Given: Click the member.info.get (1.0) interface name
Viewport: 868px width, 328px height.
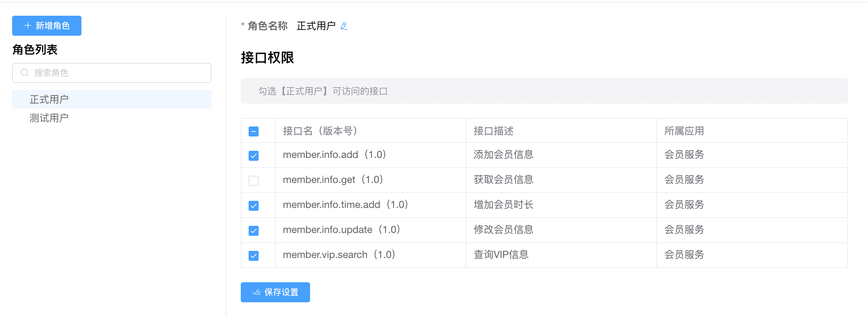Looking at the screenshot, I should point(333,180).
